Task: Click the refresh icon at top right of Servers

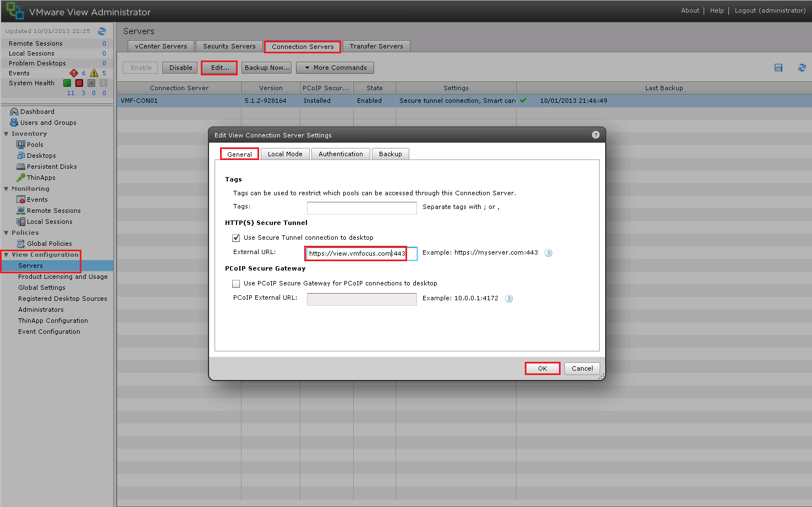Action: click(802, 68)
